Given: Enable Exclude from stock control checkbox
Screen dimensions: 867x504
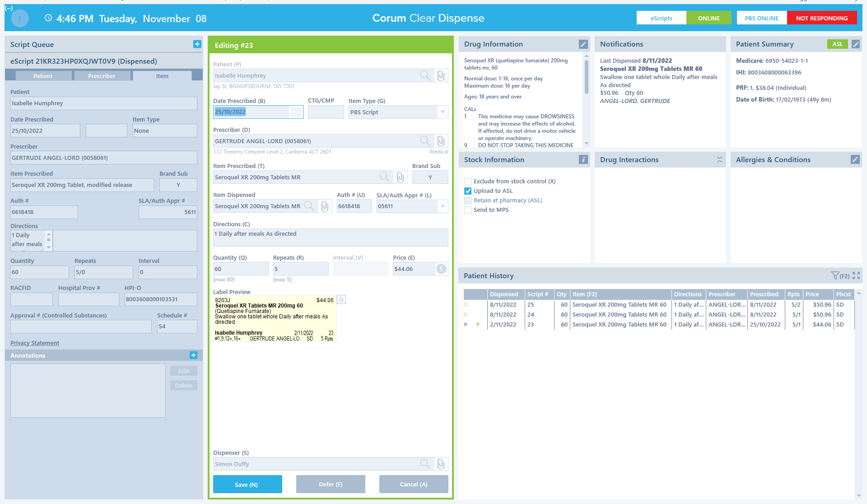Looking at the screenshot, I should (x=468, y=182).
